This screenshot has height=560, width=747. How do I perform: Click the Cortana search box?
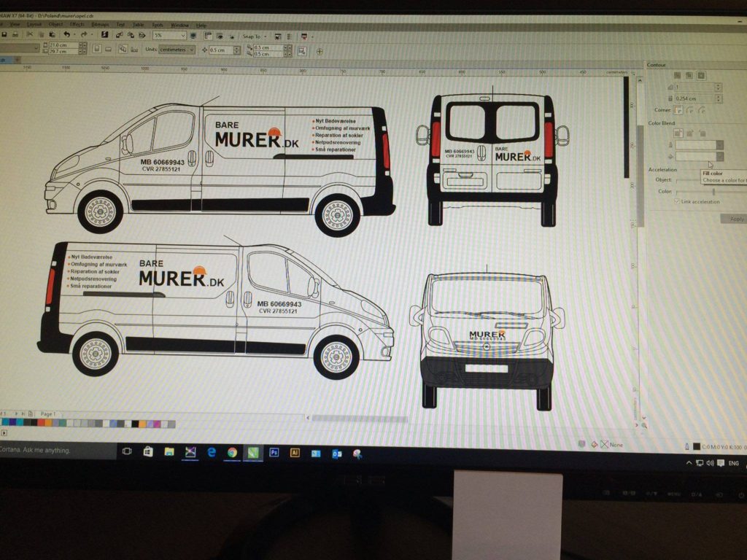[x=58, y=450]
